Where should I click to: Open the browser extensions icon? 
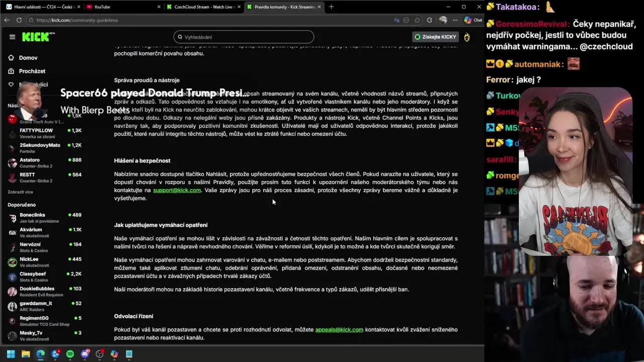tap(429, 20)
